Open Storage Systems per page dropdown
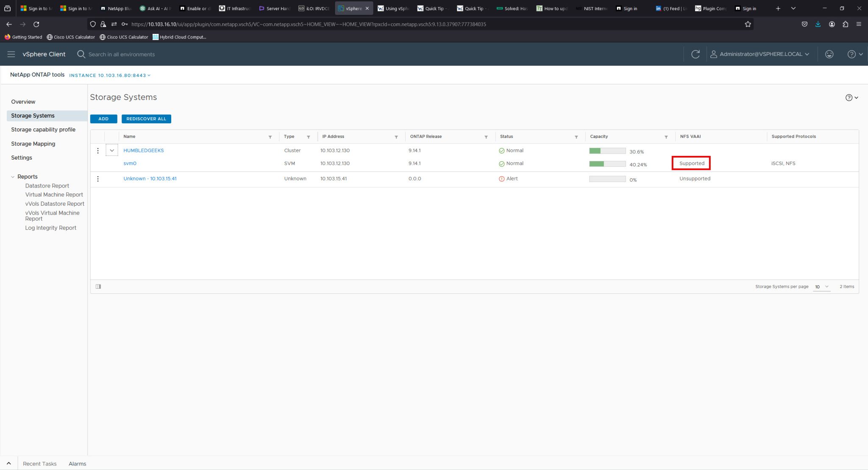868x470 pixels. tap(821, 287)
